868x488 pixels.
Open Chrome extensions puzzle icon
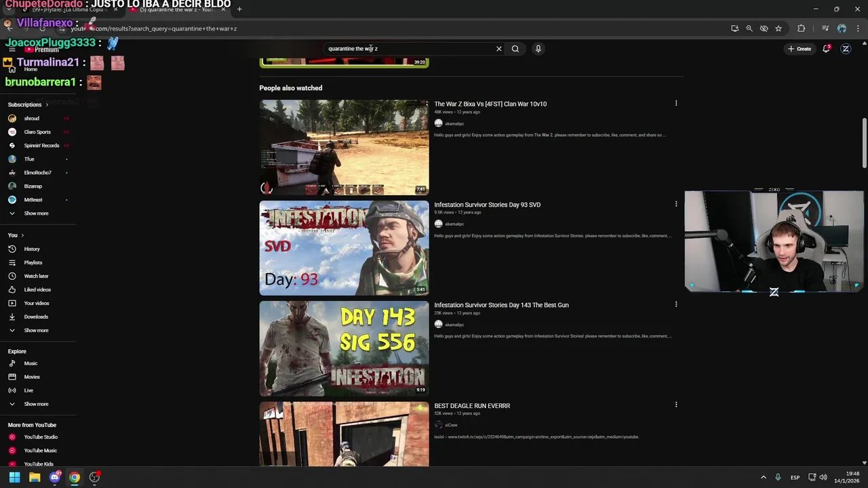802,28
